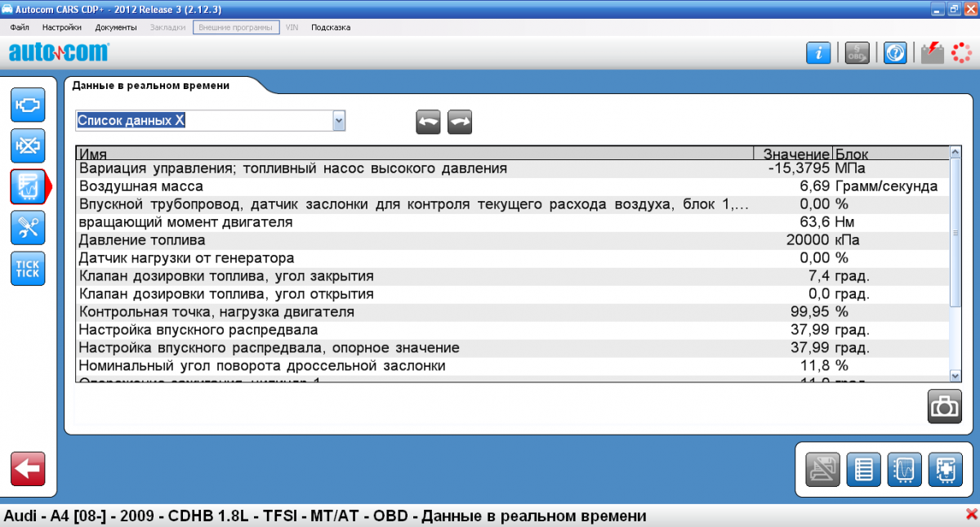Click the red back arrow button
Viewport: 980px width, 527px height.
(x=28, y=468)
